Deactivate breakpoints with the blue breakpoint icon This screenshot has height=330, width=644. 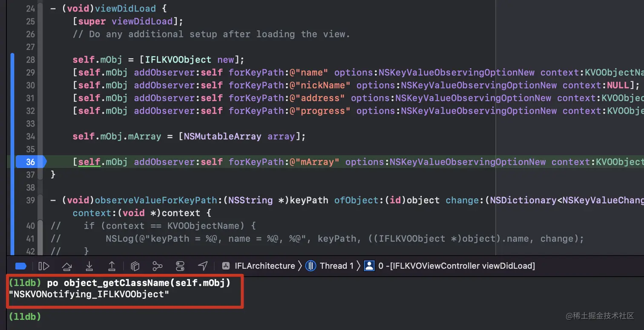coord(21,266)
